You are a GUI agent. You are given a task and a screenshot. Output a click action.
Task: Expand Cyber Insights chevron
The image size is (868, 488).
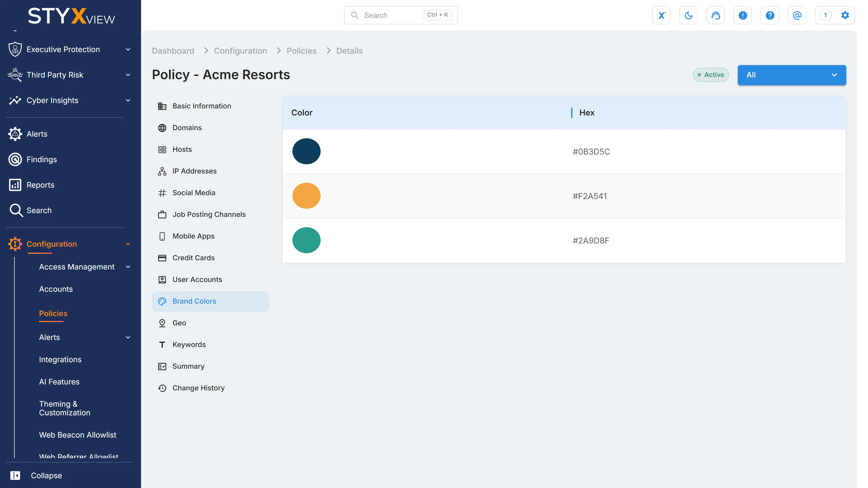128,100
